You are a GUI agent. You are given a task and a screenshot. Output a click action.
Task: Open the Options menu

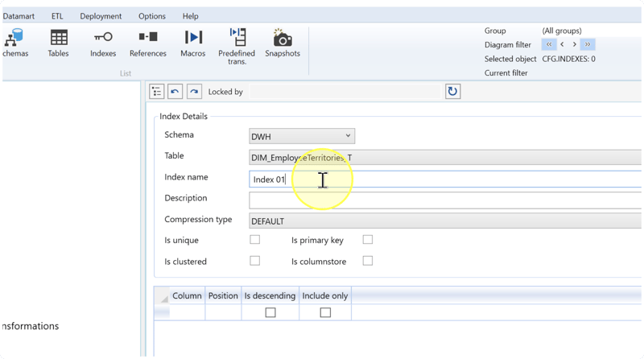pos(152,16)
